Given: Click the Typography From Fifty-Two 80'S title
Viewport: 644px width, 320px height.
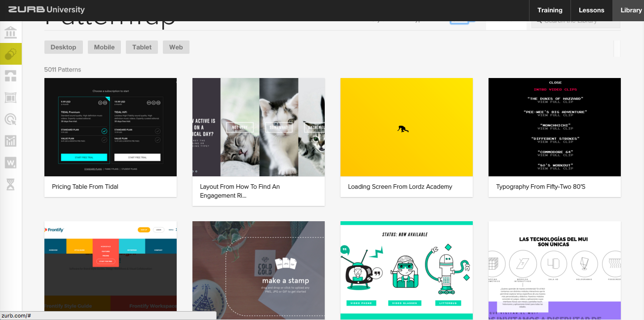Looking at the screenshot, I should (540, 187).
